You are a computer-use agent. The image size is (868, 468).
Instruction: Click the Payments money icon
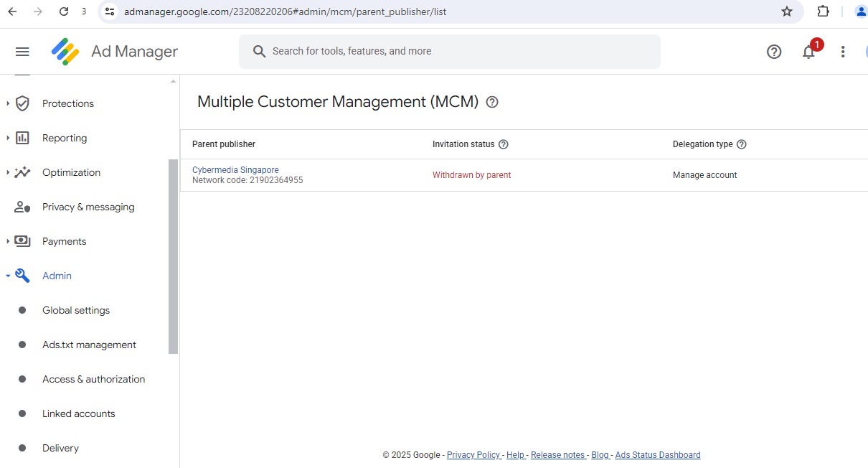click(22, 241)
